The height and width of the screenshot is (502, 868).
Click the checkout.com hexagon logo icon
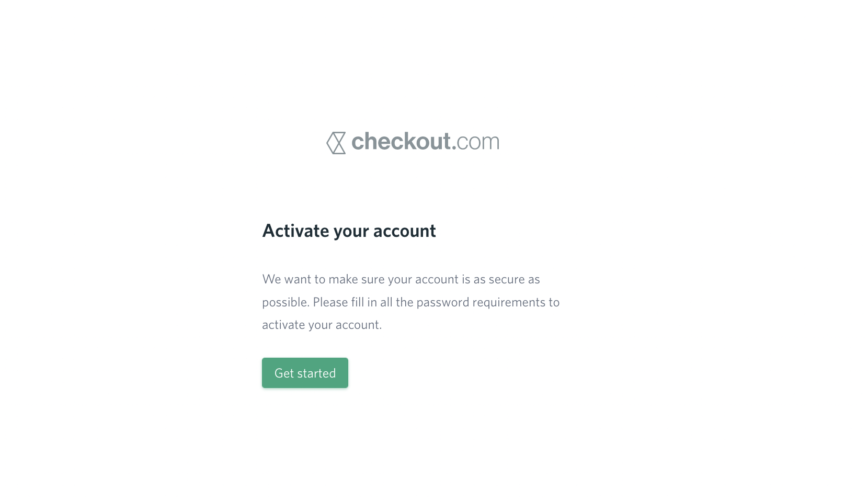(336, 143)
